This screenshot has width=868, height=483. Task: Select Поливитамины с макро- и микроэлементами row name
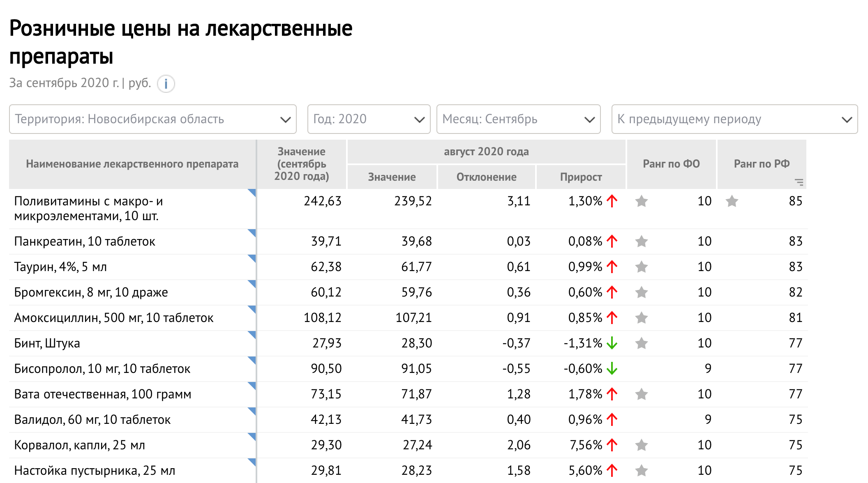88,209
